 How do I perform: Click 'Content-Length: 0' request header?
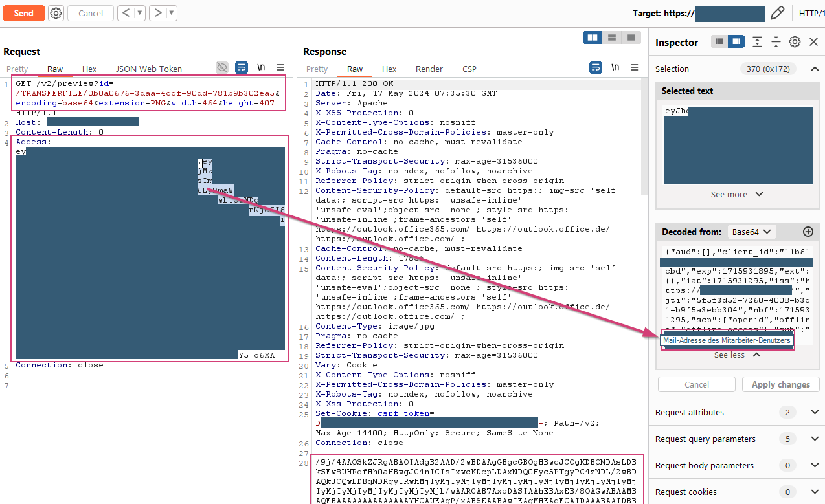(x=60, y=132)
